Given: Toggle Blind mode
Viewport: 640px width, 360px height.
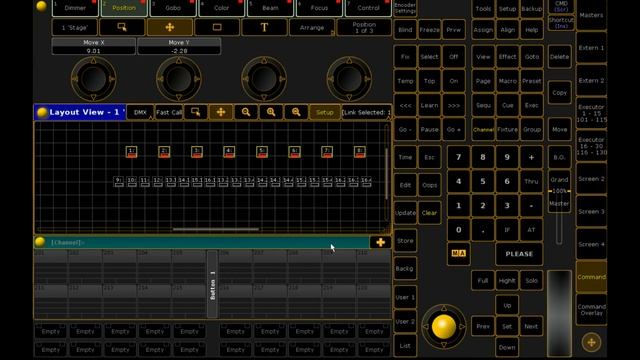Looking at the screenshot, I should click(405, 30).
